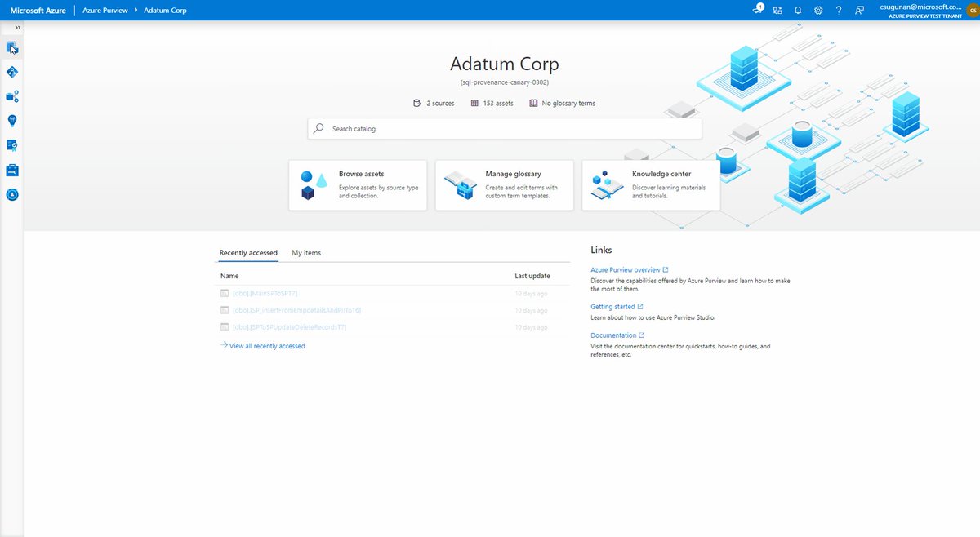Open Documentation link
Viewport: 980px width, 537px height.
[617, 335]
